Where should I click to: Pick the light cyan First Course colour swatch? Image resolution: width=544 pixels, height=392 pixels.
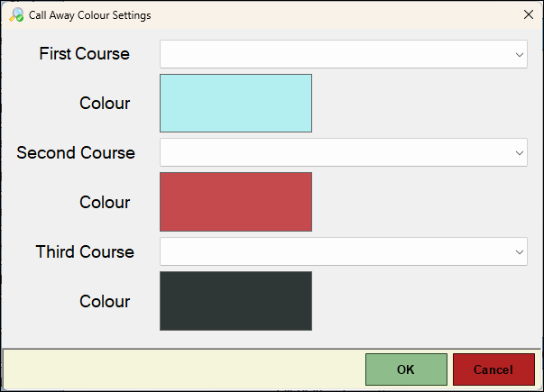(235, 104)
